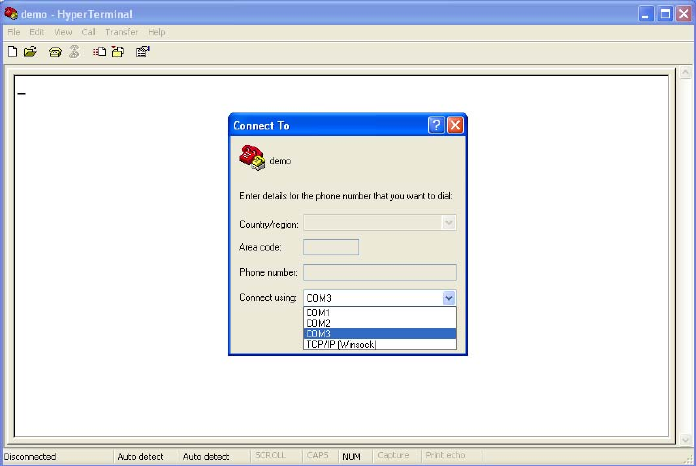Click the first Auto detect status entry
This screenshot has width=696, height=466.
[140, 456]
